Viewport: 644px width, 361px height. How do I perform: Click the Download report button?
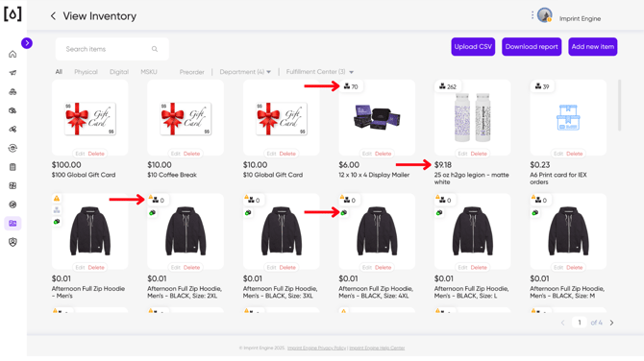click(532, 47)
